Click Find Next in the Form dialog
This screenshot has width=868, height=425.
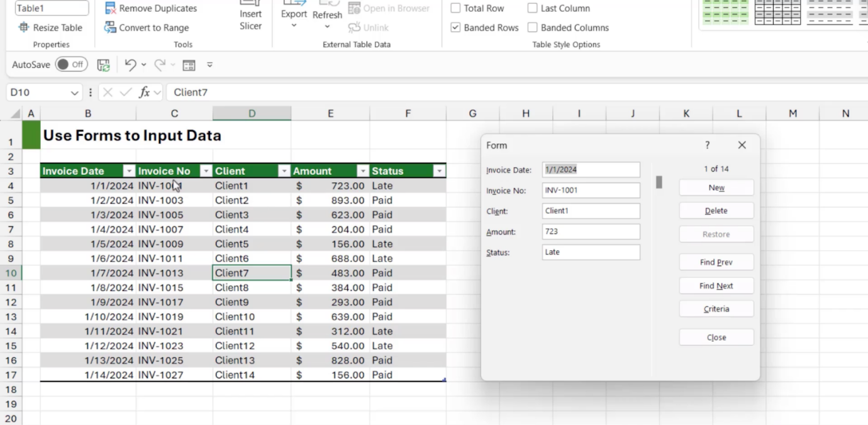(x=716, y=285)
